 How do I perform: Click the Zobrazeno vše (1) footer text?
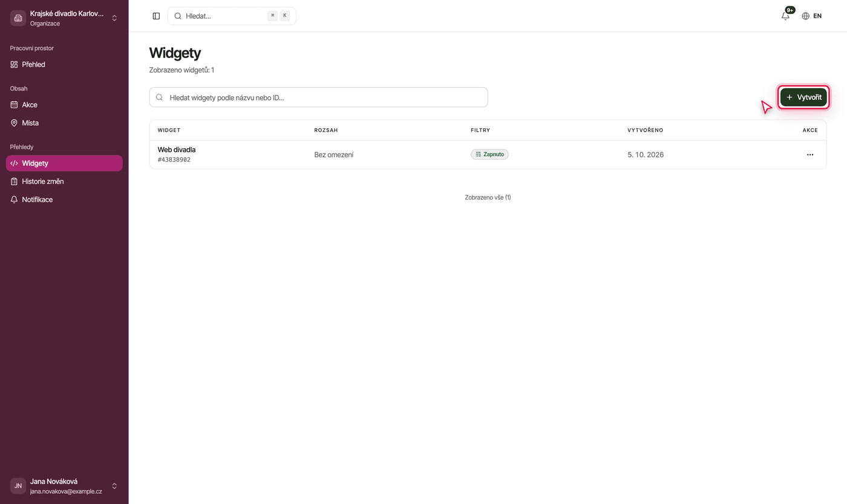tap(488, 197)
